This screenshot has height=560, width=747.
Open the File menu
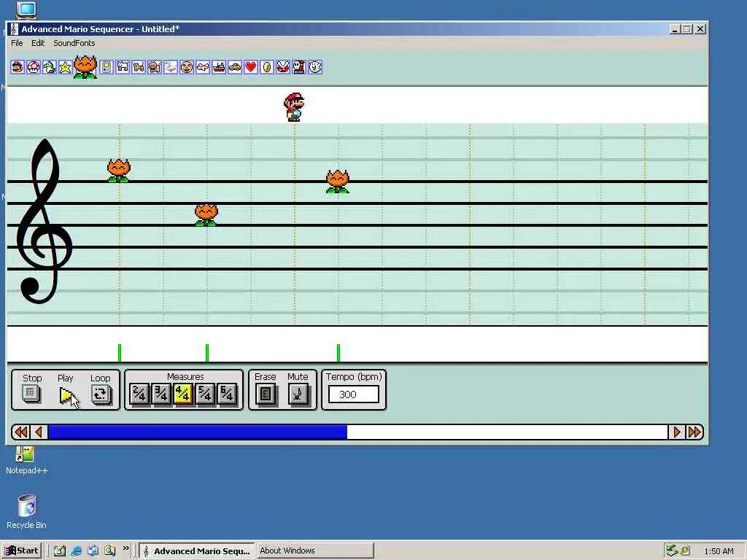(17, 43)
